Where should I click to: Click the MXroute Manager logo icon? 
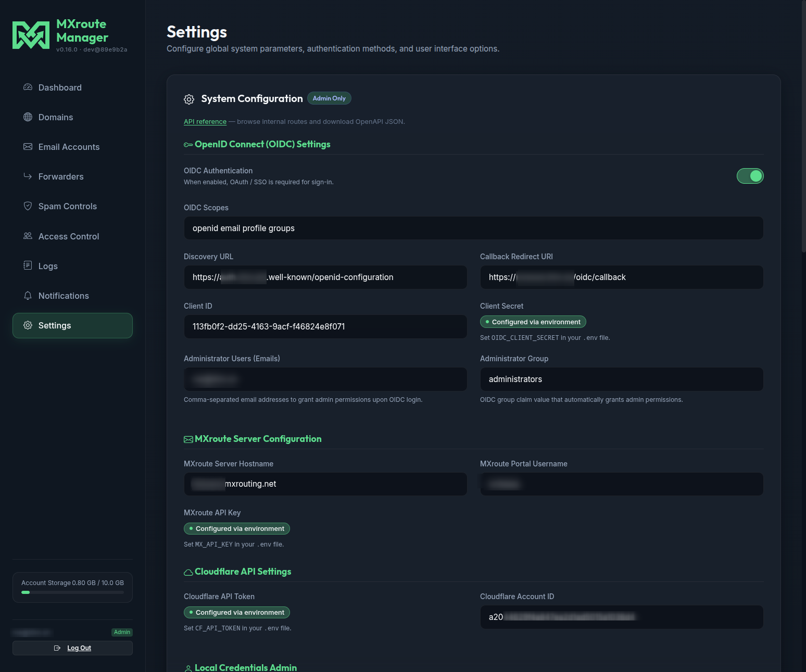[31, 35]
